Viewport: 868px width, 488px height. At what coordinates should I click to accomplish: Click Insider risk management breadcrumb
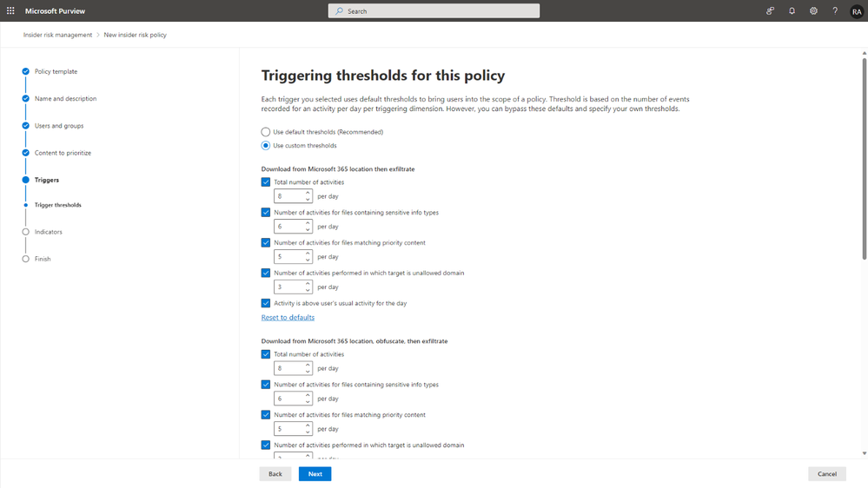pos(57,35)
